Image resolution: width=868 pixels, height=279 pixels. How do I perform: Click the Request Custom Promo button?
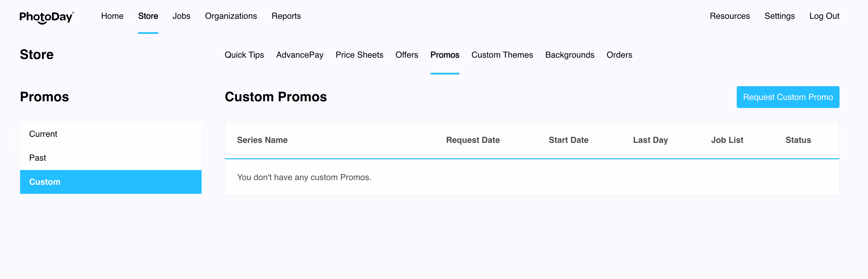[788, 97]
